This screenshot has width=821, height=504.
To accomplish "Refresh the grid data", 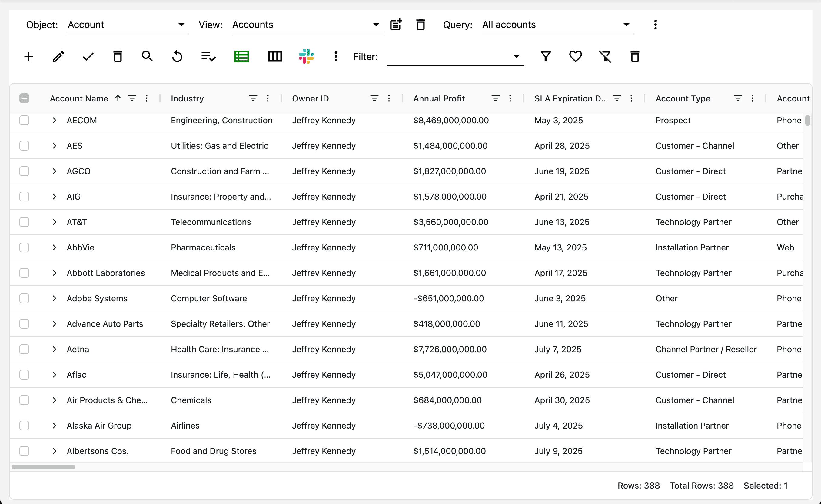I will click(177, 56).
